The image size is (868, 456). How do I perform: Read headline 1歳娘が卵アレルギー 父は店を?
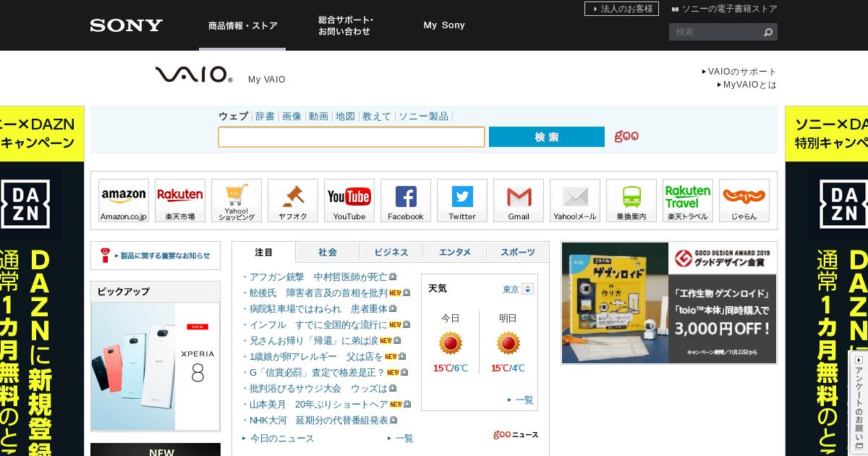[x=316, y=356]
